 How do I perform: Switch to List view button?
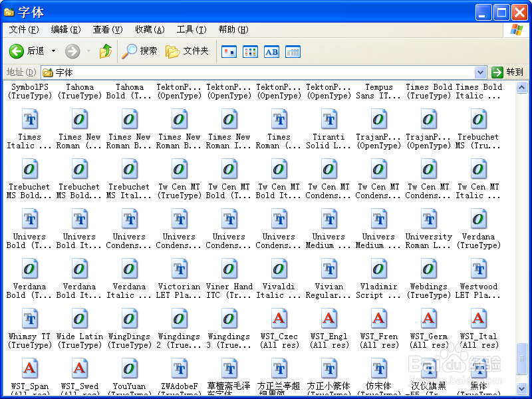click(x=251, y=52)
